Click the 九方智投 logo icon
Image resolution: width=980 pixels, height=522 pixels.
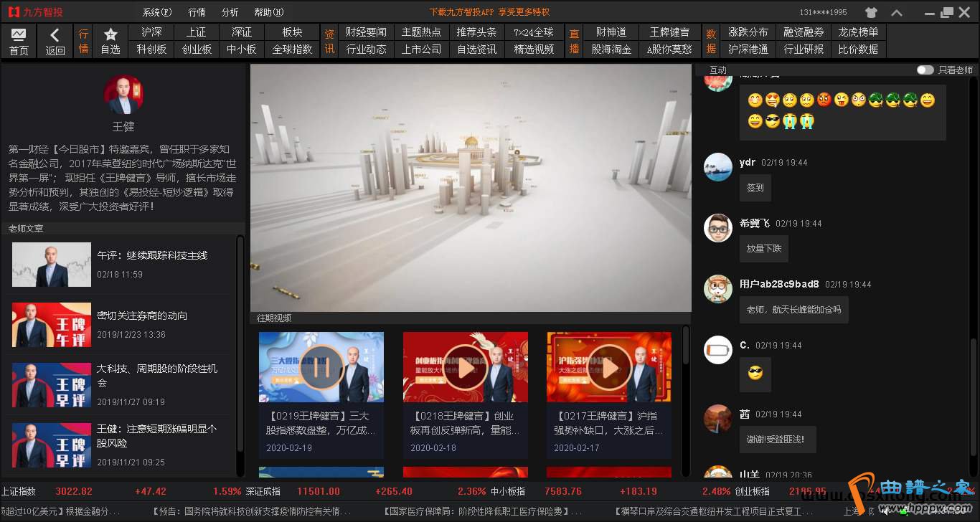pos(14,12)
